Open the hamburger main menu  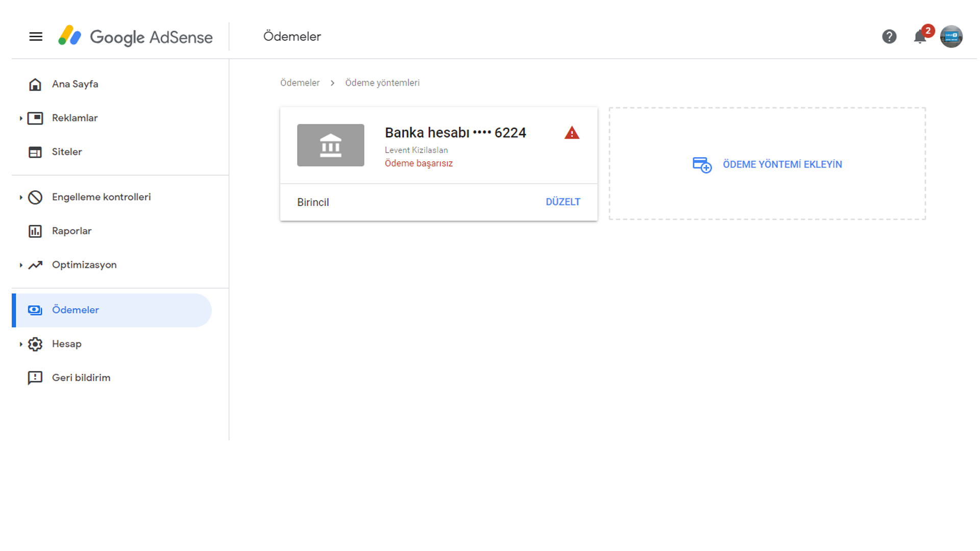(x=36, y=37)
